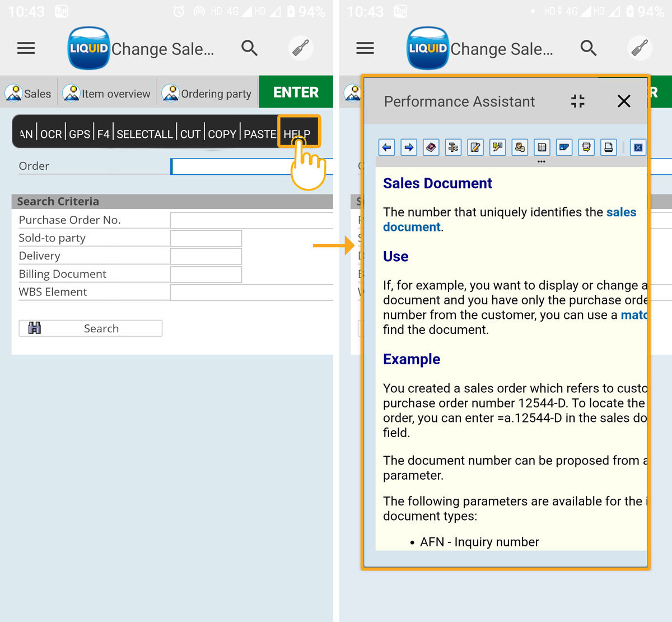The width and height of the screenshot is (672, 622).
Task: Expand the three-dots overflow below help toolbar
Action: 541,162
